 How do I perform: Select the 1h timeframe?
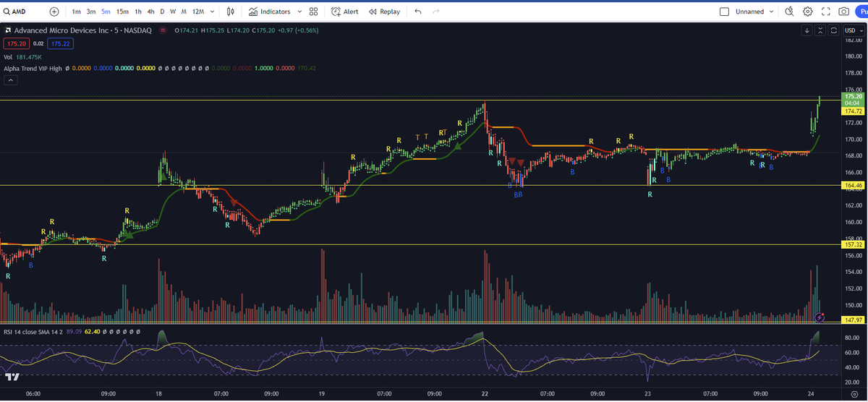point(137,12)
